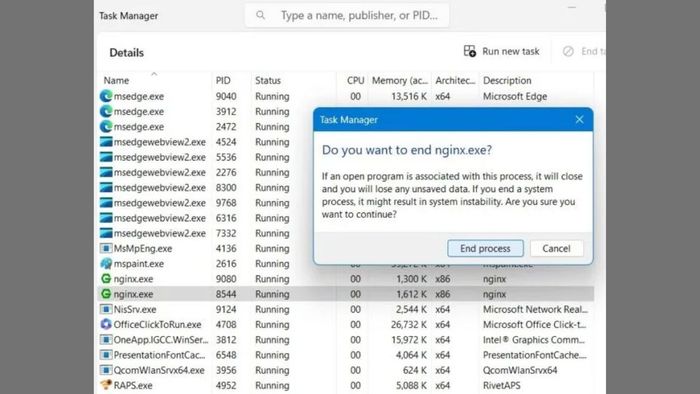
Task: Click the OfficeClickToRun.exe Office icon
Action: click(x=106, y=324)
